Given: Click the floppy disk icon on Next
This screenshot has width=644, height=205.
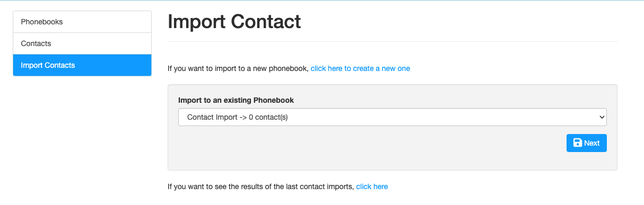Looking at the screenshot, I should point(578,143).
